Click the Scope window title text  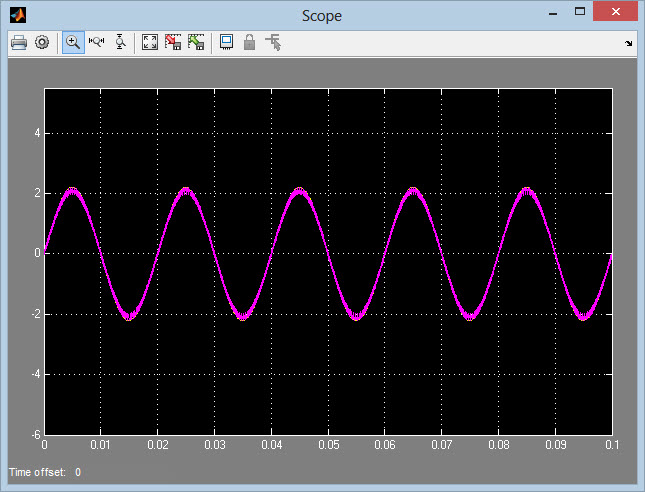322,16
